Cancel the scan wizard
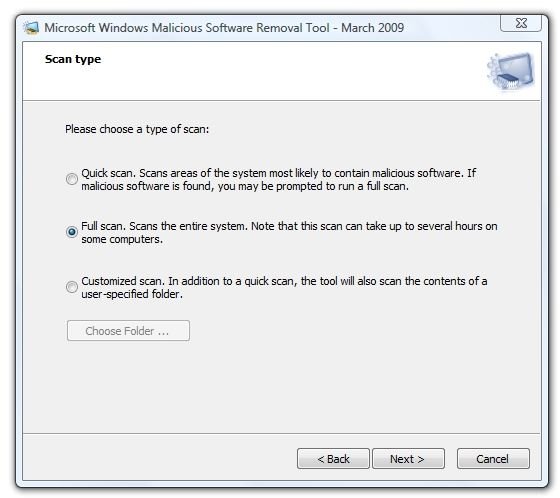This screenshot has width=560, height=498. 493,459
